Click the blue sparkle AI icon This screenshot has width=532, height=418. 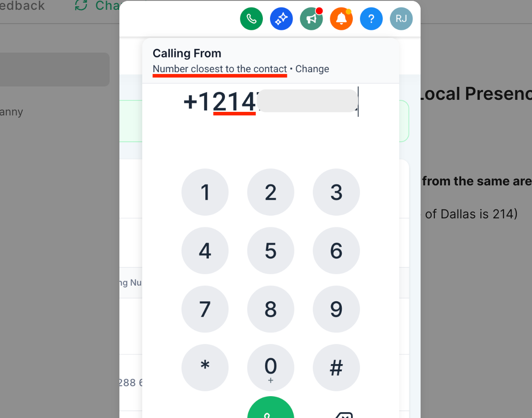(x=281, y=19)
